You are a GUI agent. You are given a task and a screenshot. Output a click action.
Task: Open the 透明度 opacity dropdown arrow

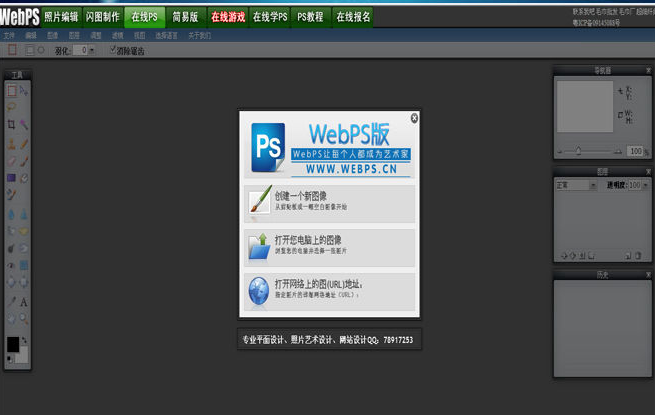pos(646,185)
